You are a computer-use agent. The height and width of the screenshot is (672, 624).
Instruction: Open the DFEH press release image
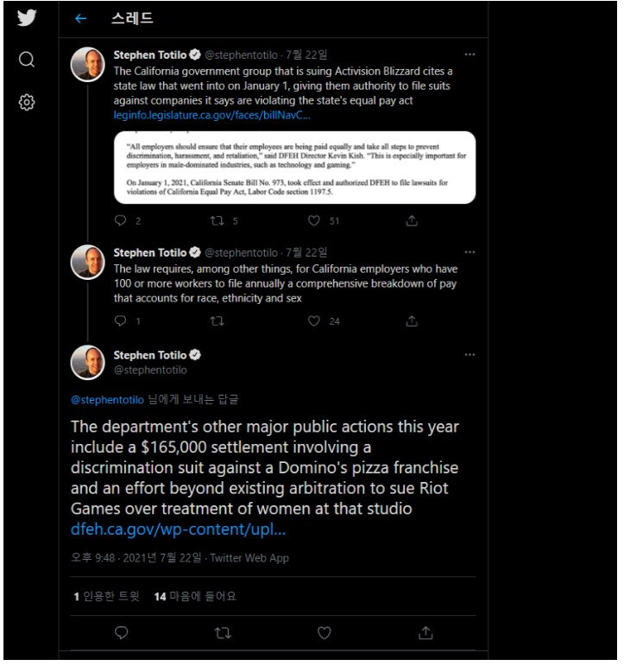click(x=294, y=167)
